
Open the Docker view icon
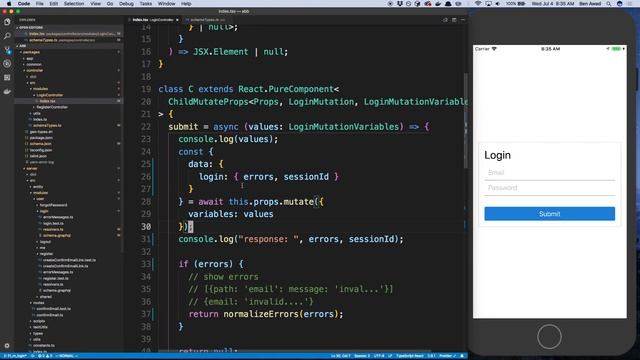point(7,91)
